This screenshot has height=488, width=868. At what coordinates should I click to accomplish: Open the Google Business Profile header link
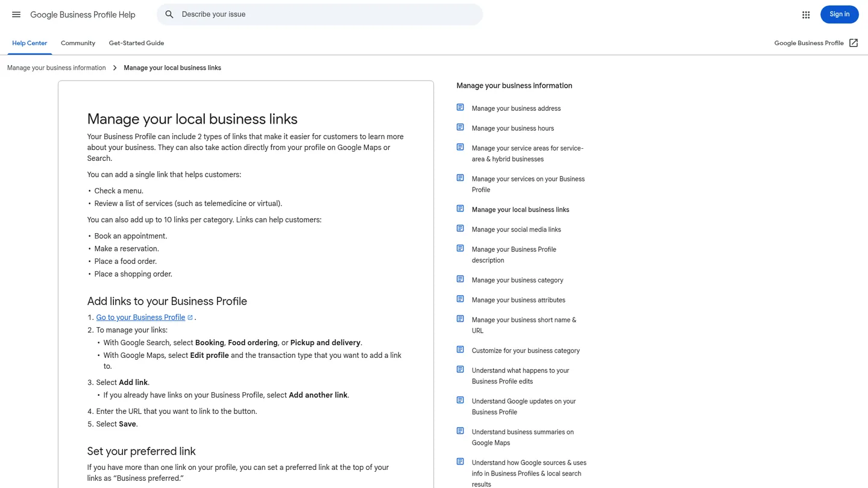click(809, 43)
